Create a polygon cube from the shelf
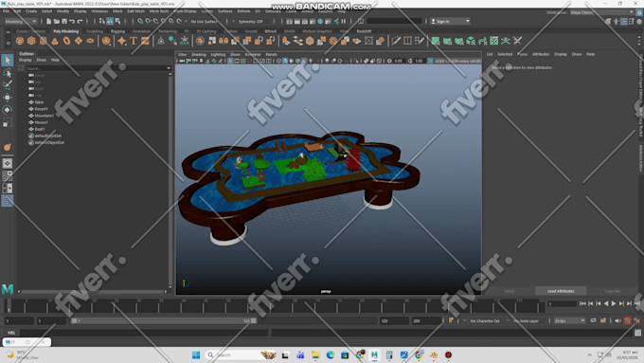The height and width of the screenshot is (363, 644). pyautogui.click(x=31, y=41)
